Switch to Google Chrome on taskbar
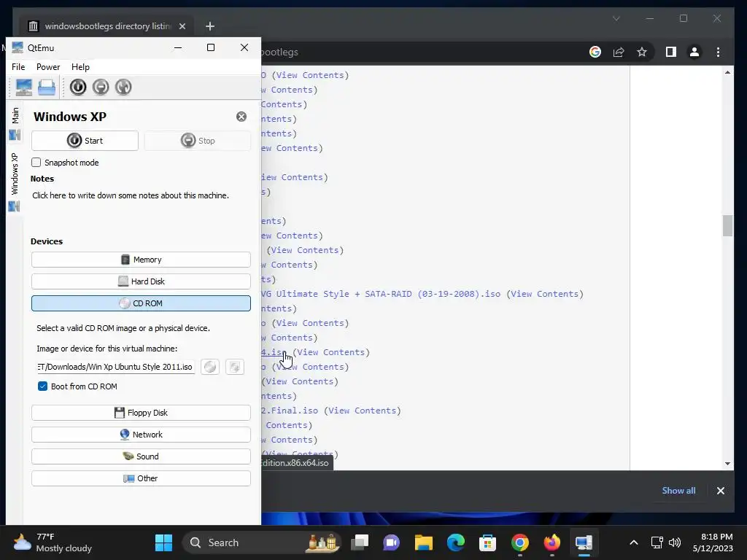747x560 pixels. point(519,542)
